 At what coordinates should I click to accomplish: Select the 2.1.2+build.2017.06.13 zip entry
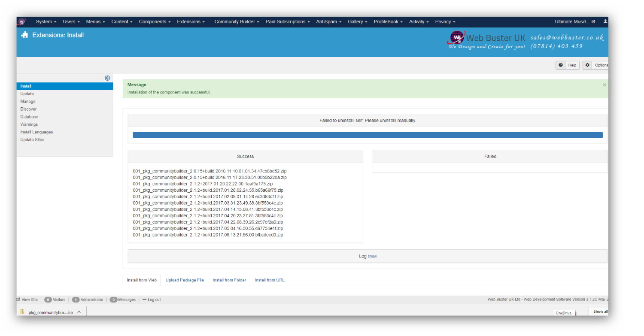pyautogui.click(x=208, y=235)
